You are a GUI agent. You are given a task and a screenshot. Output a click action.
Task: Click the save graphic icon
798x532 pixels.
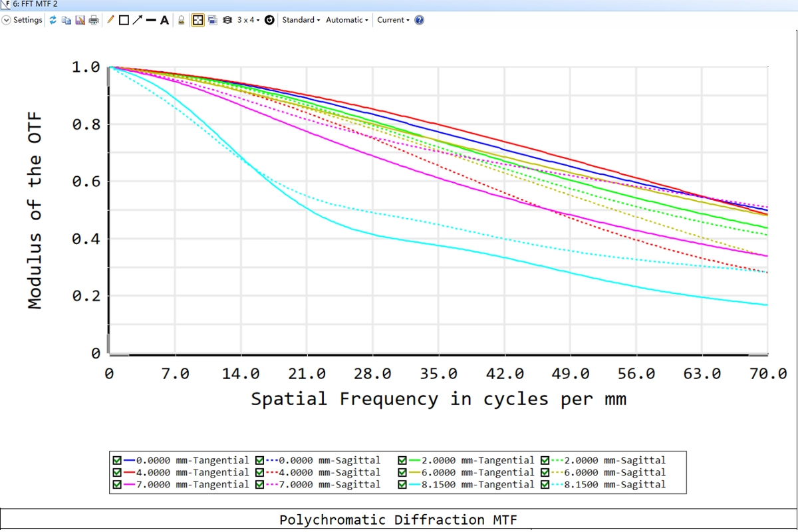pyautogui.click(x=80, y=20)
